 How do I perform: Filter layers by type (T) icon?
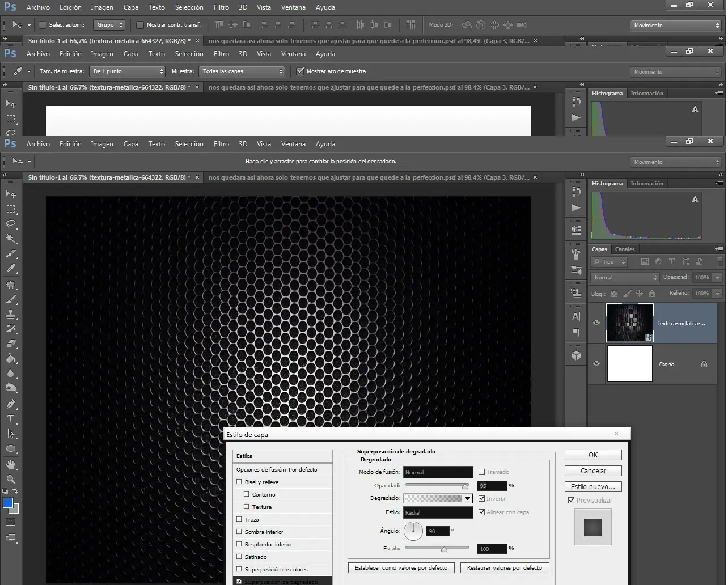[672, 262]
